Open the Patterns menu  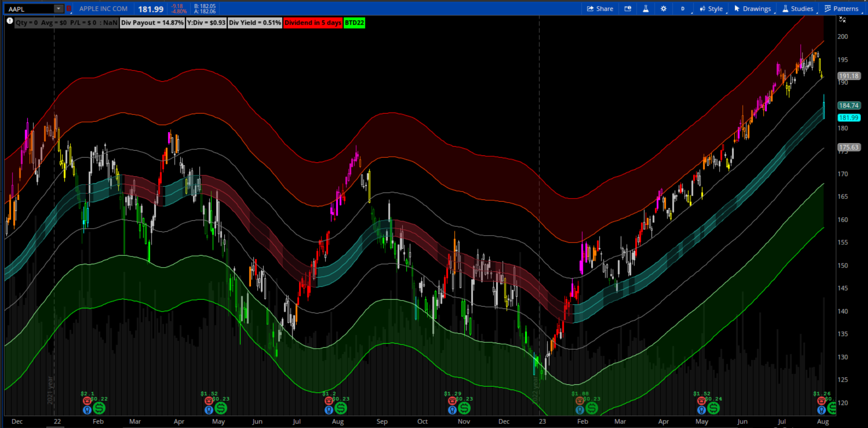[842, 9]
